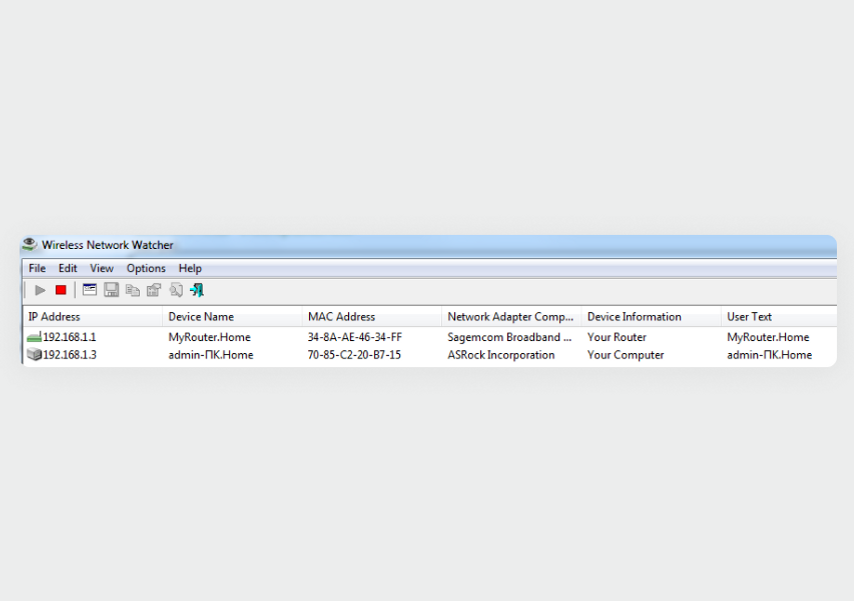854x601 pixels.
Task: Click the Start Scanning play icon
Action: (40, 290)
